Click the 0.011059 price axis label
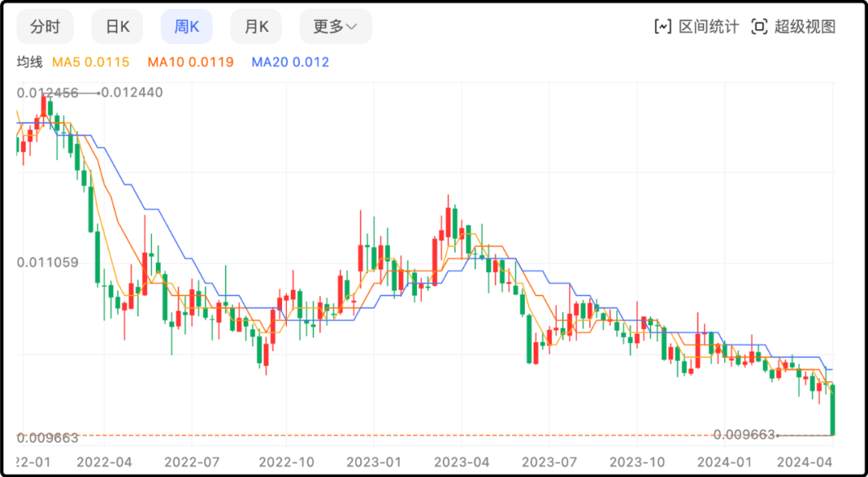 click(x=47, y=262)
